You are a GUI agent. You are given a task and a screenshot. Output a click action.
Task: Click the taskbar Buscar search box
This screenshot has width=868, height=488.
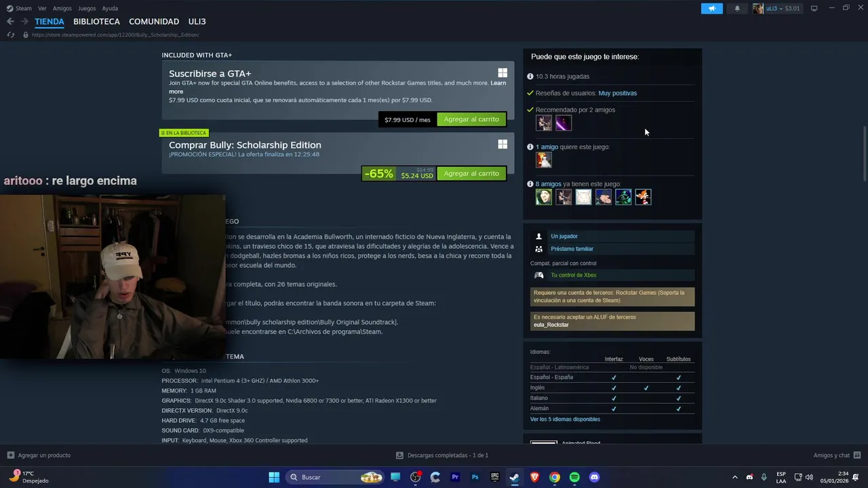point(334,477)
